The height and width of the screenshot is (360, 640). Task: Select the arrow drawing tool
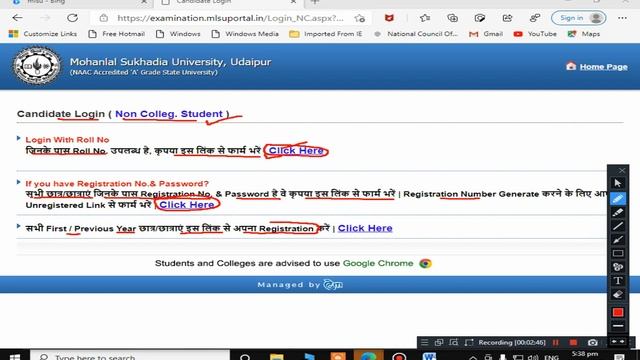(x=618, y=240)
